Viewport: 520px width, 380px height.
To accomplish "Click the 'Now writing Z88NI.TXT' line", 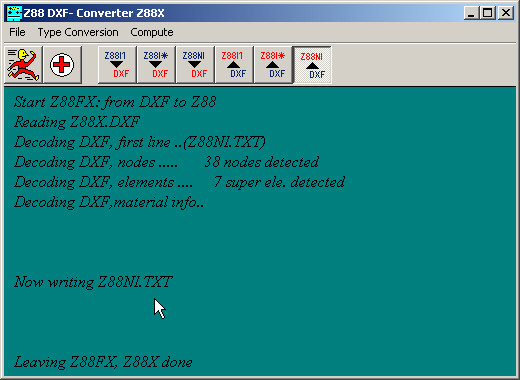I will pos(93,282).
